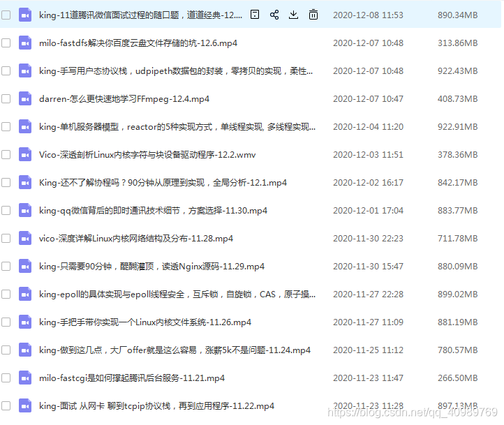Screen dimensions: 504x425
Task: Tick checkbox for milo-fastcgi 11.21.mp4
Action: coord(6,378)
